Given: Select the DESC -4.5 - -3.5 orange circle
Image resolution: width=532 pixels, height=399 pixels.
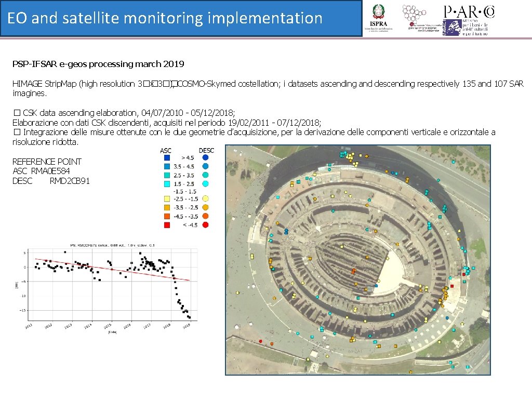Looking at the screenshot, I should tap(205, 216).
